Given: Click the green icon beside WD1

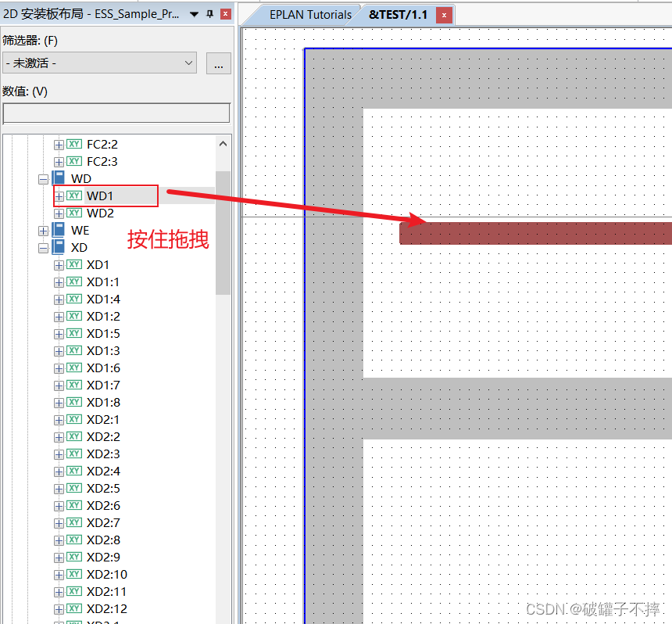Looking at the screenshot, I should click(74, 195).
